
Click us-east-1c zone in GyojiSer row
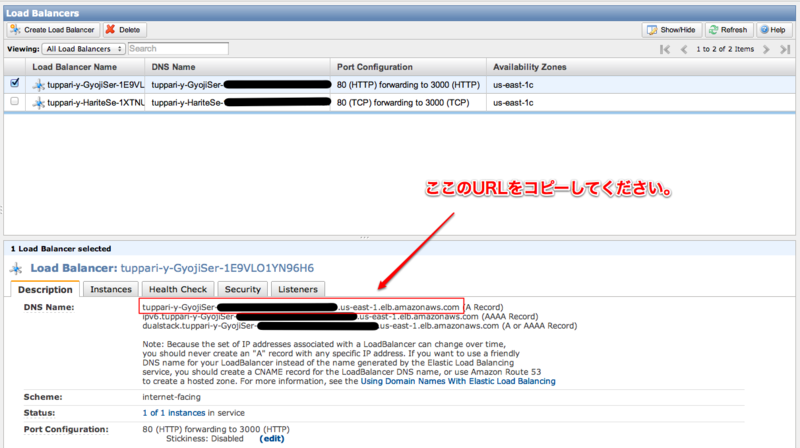[513, 85]
